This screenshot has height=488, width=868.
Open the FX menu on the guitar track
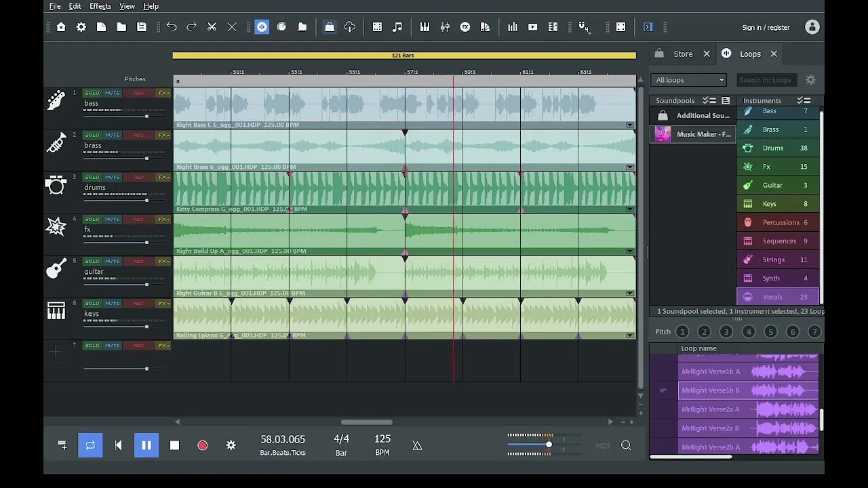163,261
